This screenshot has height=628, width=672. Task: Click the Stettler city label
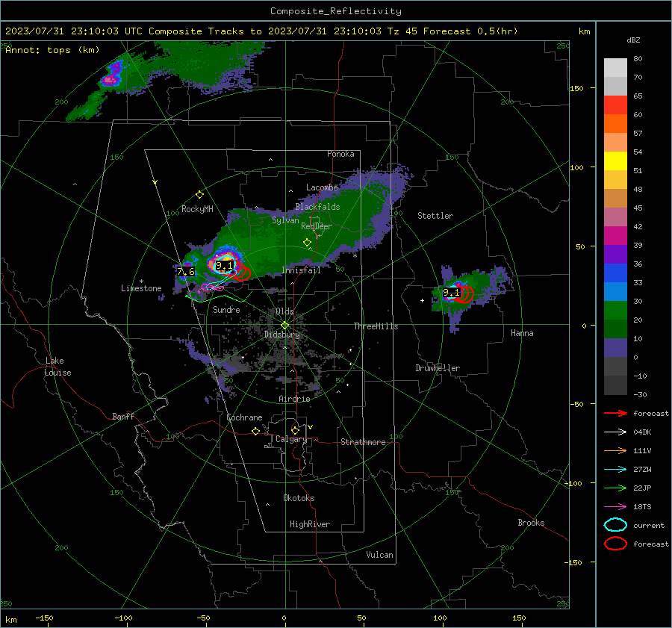point(435,216)
